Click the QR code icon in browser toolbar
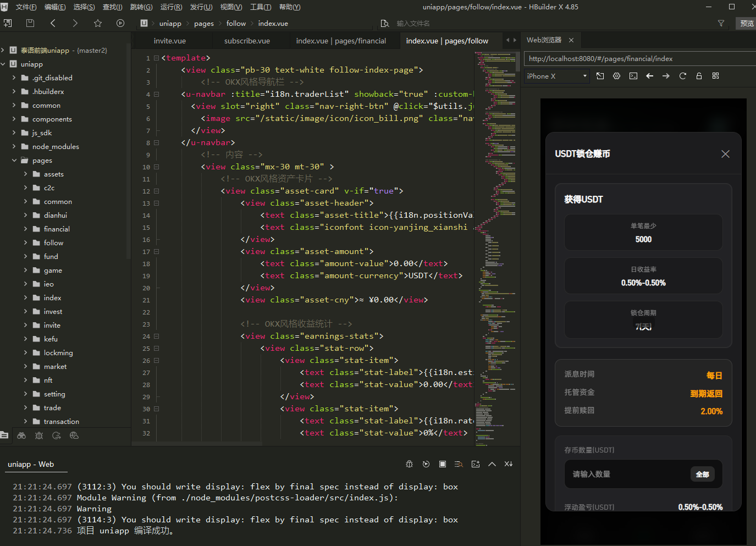 point(715,76)
